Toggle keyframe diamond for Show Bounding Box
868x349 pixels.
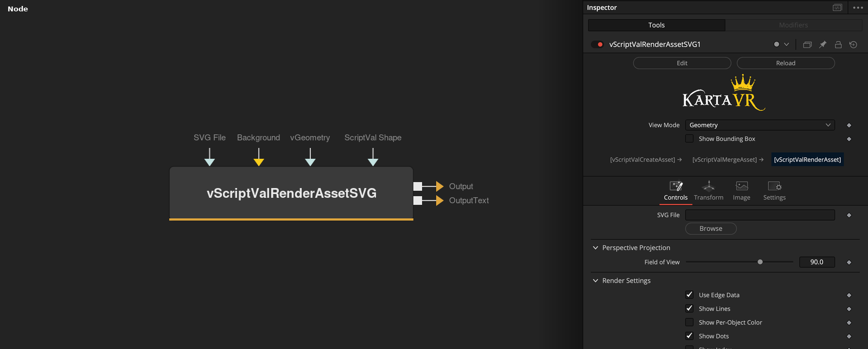coord(849,139)
